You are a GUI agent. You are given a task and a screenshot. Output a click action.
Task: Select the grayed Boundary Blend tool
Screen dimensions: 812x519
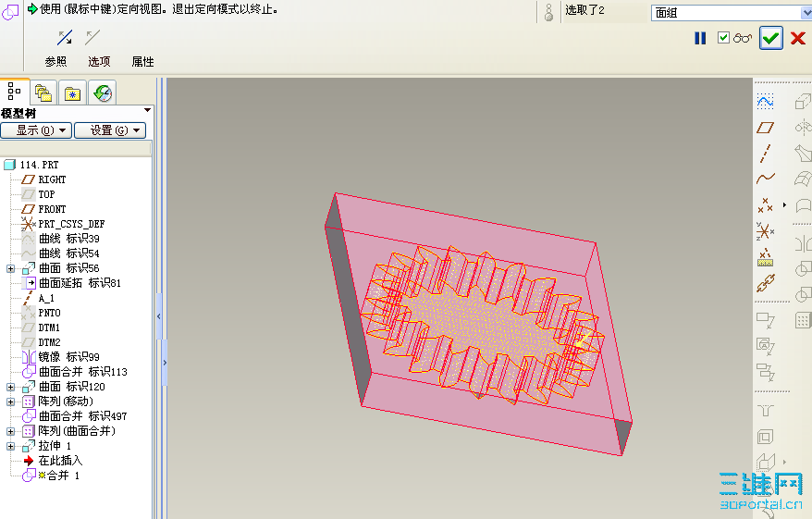point(802,179)
